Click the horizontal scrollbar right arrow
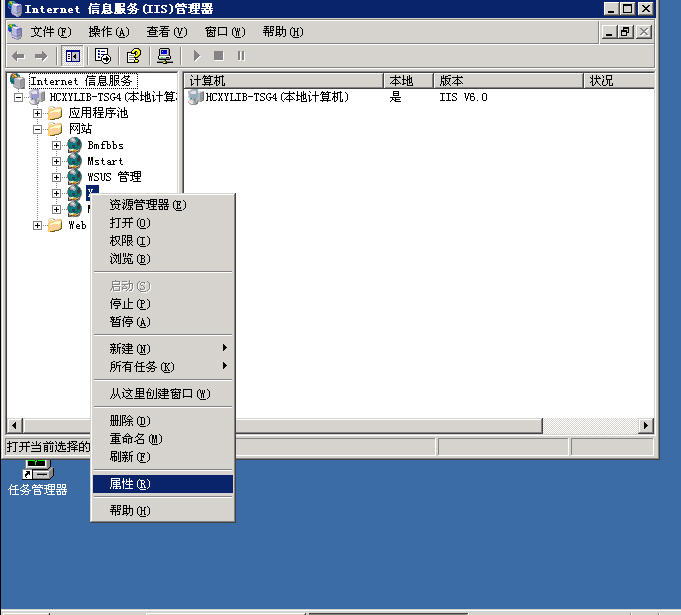 pyautogui.click(x=646, y=425)
